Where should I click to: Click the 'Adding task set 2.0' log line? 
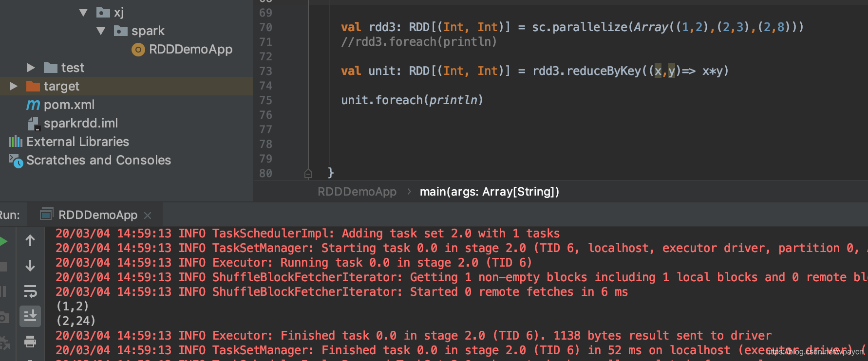(x=308, y=234)
